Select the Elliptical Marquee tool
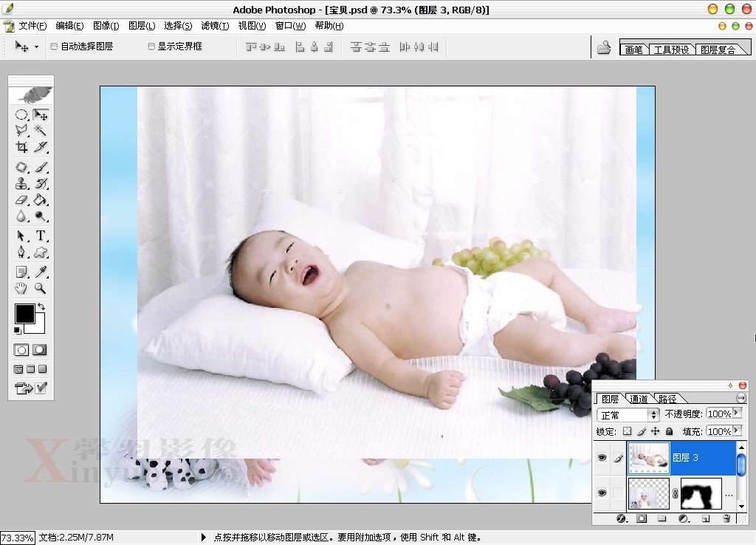756x545 pixels. [x=21, y=114]
